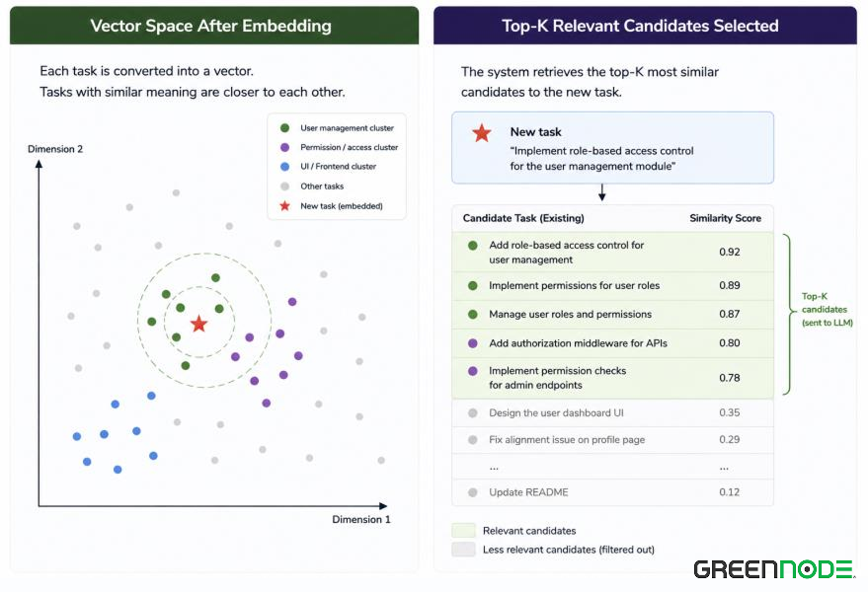
Task: Click purple dot beside Add authorization middleware row
Action: pyautogui.click(x=473, y=343)
